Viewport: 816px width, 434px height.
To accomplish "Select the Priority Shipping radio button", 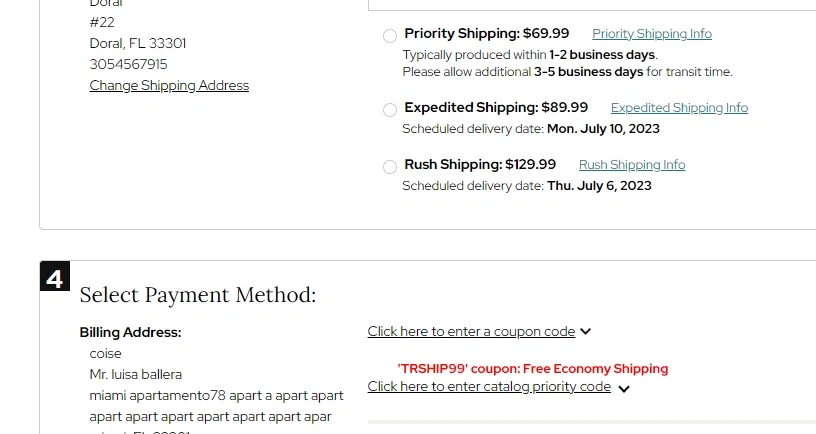I will click(x=389, y=36).
